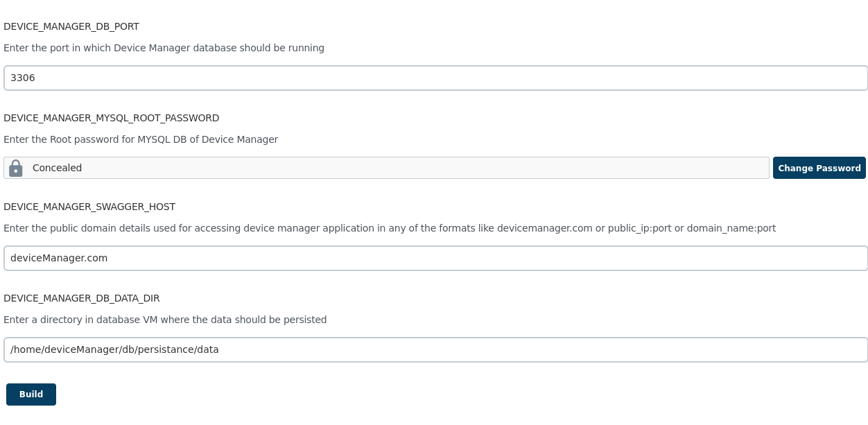
Task: Click the DEVICE_MANAGER_DB_DATA_DIR parameter label
Action: click(x=82, y=298)
